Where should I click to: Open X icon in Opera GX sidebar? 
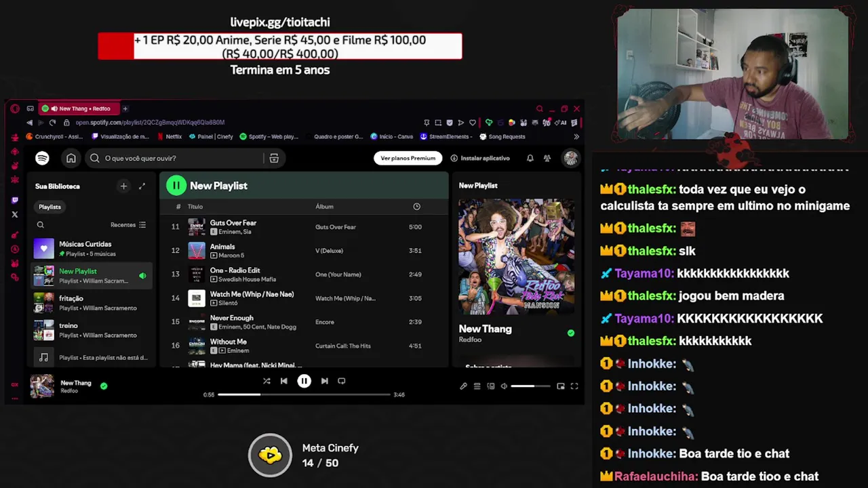[x=15, y=215]
